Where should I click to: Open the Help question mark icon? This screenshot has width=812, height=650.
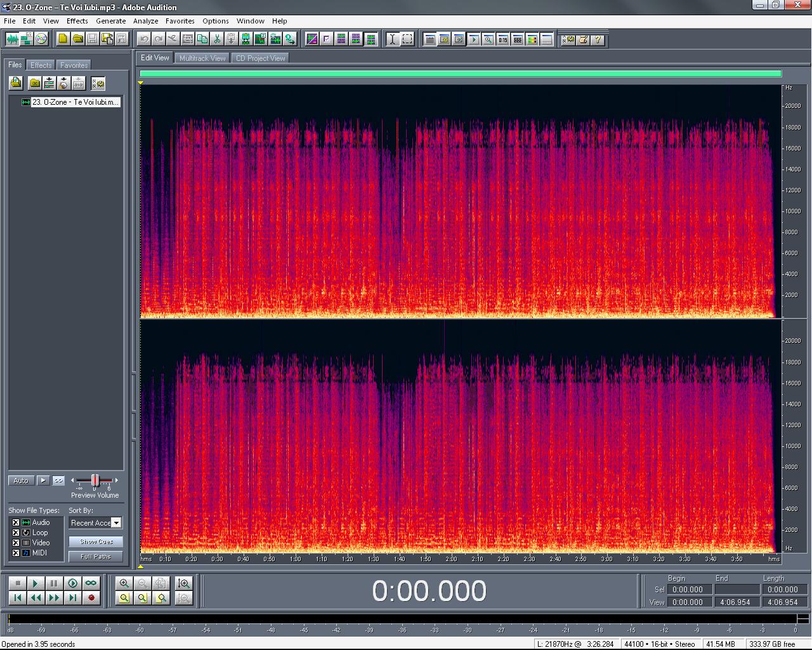pyautogui.click(x=598, y=39)
